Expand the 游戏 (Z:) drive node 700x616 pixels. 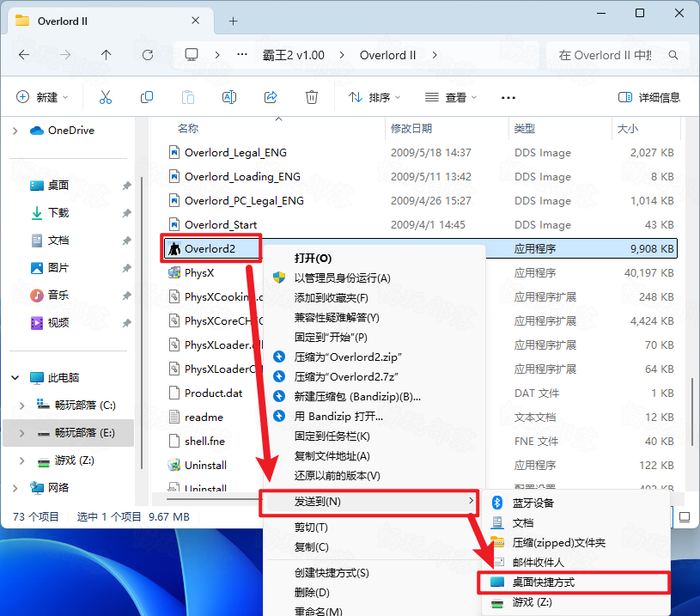pyautogui.click(x=21, y=460)
